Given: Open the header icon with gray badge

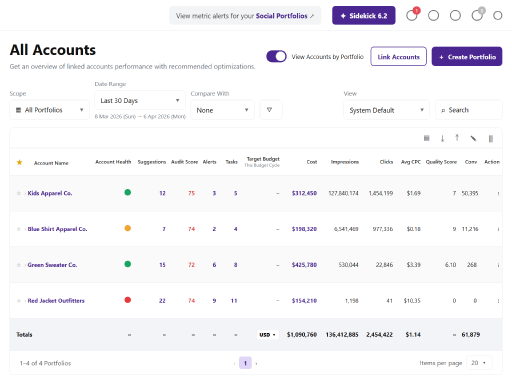Looking at the screenshot, I should click(478, 15).
